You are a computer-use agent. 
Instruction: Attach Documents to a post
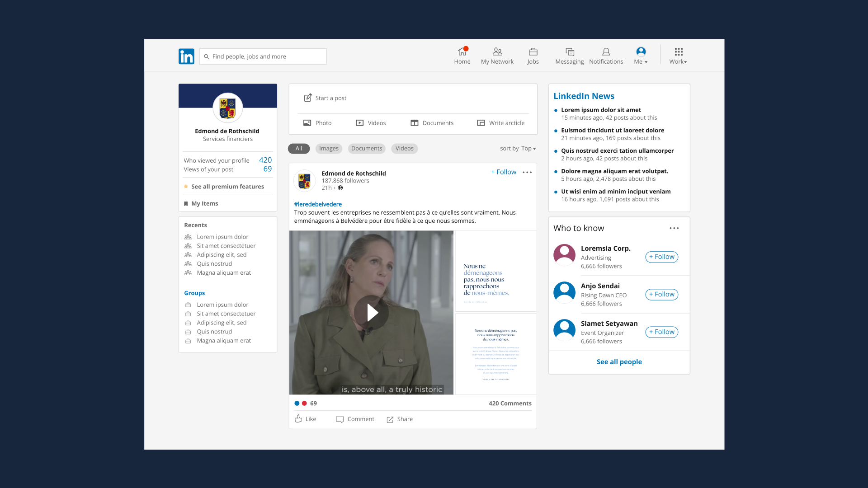[432, 123]
